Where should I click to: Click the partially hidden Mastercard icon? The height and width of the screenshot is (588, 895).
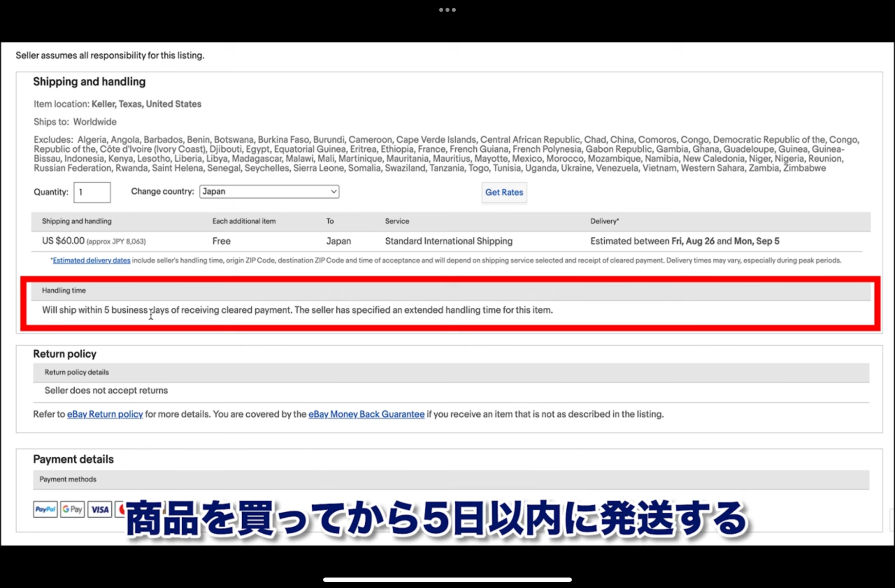point(120,509)
